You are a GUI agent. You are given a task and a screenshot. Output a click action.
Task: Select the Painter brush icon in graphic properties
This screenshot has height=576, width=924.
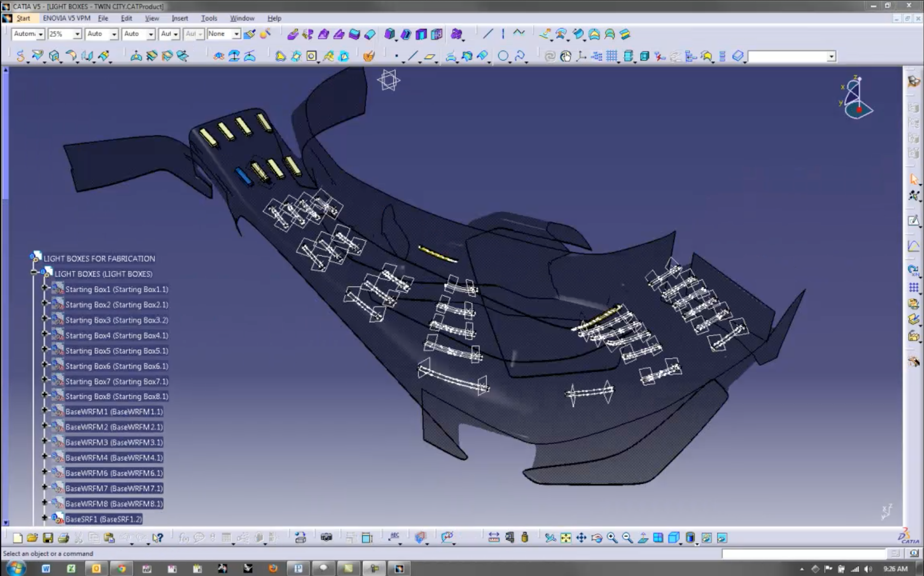point(249,34)
